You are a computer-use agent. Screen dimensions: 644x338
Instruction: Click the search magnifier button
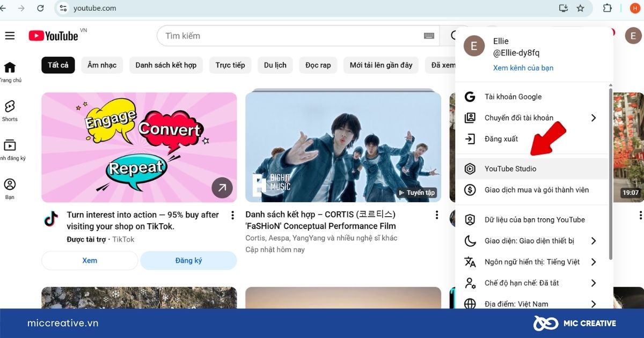[453, 36]
